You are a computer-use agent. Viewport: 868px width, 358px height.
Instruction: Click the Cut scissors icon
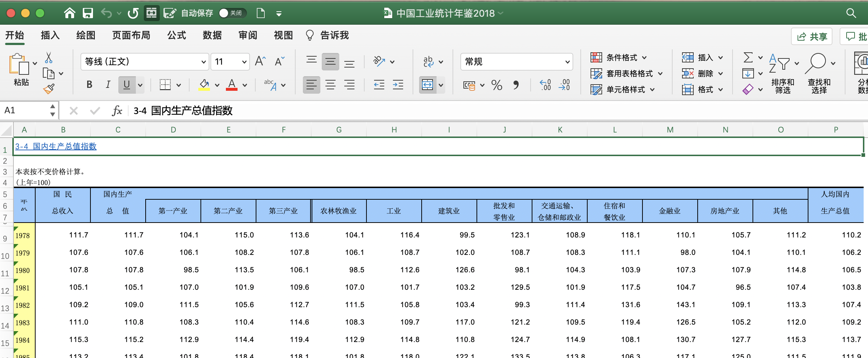[49, 58]
